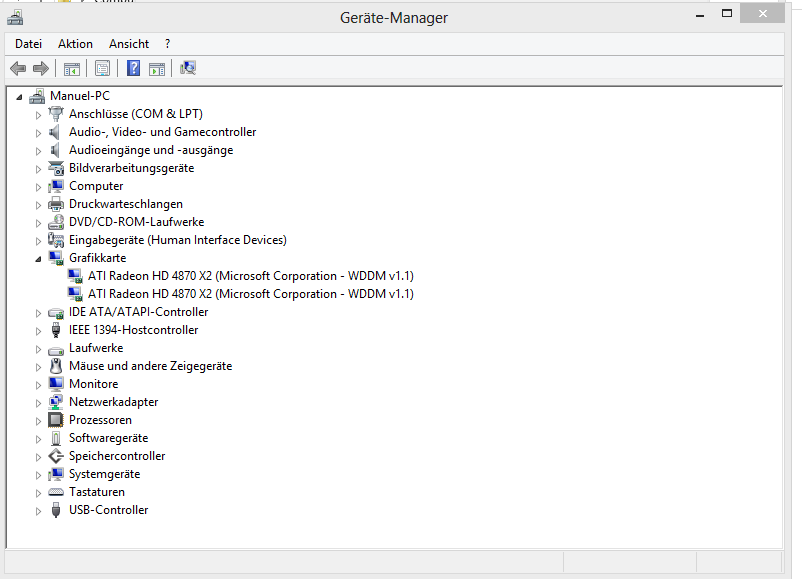Collapse the Grafikkarte tree node
This screenshot has width=802, height=579.
[x=39, y=259]
